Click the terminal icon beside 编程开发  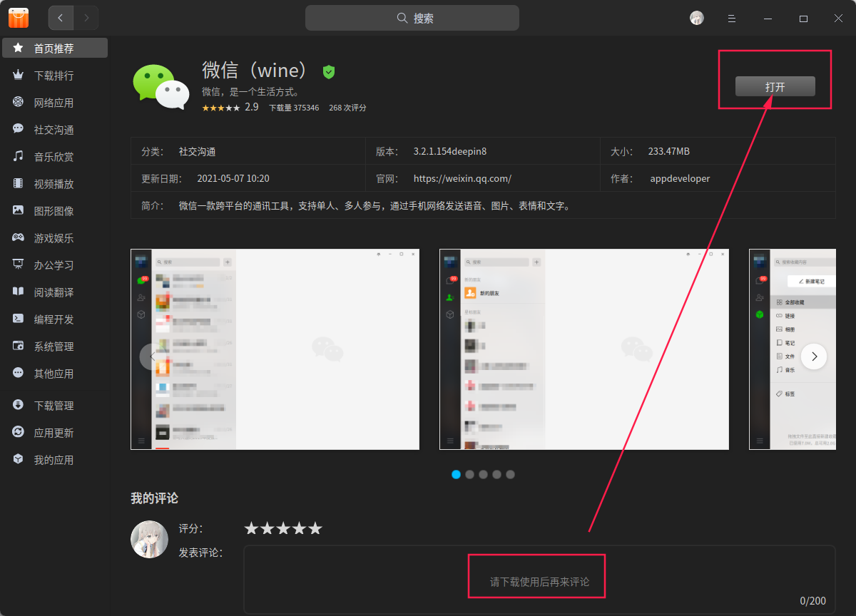click(x=18, y=319)
